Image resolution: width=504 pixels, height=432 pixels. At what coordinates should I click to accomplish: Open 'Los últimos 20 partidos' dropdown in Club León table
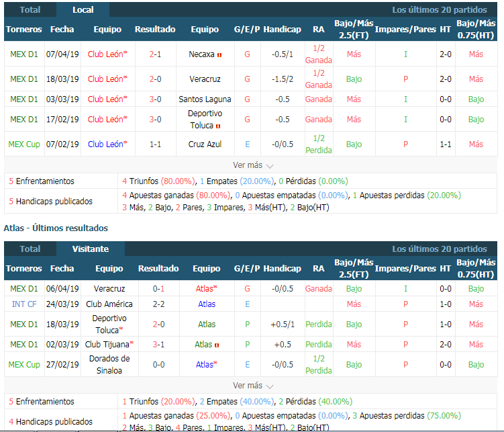(x=439, y=9)
